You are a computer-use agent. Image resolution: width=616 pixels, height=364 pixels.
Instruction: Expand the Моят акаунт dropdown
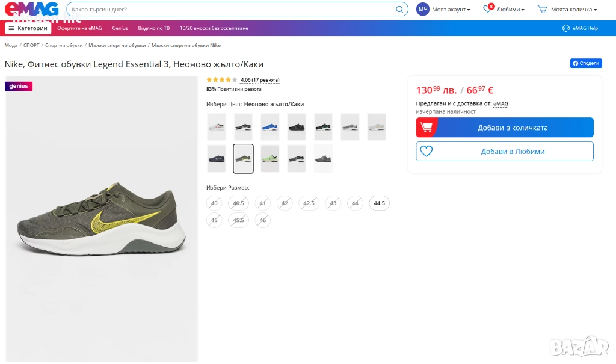(x=451, y=10)
